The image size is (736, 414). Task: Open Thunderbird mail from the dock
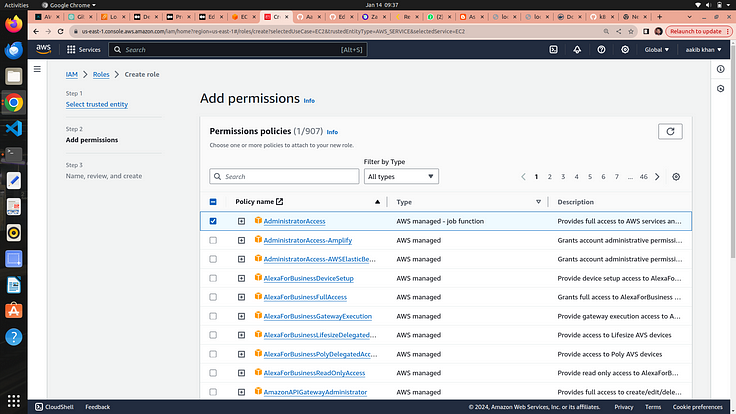(14, 50)
